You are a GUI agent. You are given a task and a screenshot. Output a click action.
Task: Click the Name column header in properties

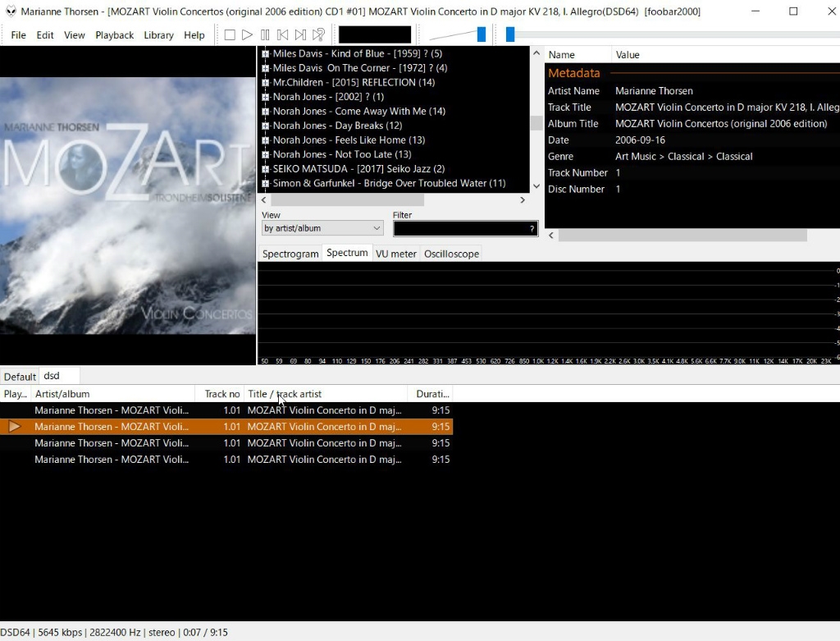(578, 55)
